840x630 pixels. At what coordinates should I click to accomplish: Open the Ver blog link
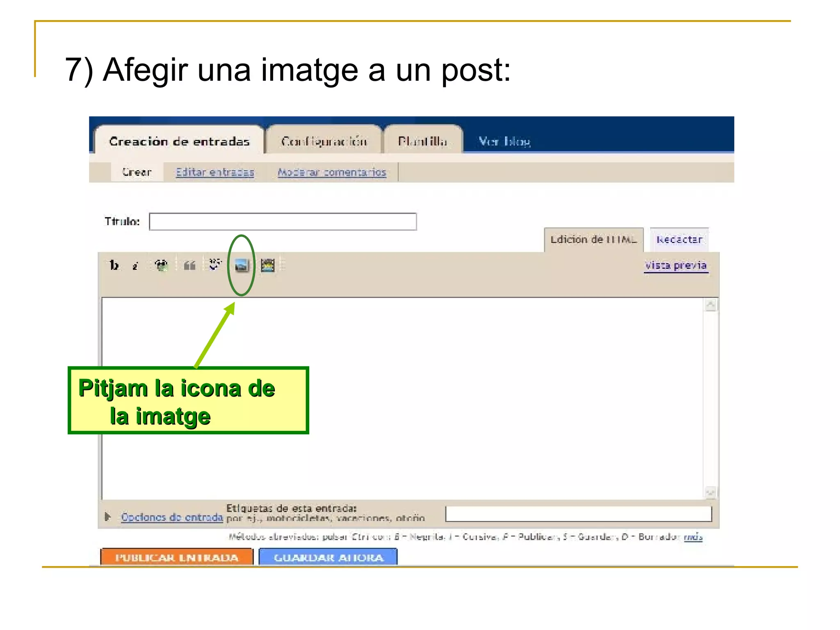[x=504, y=141]
